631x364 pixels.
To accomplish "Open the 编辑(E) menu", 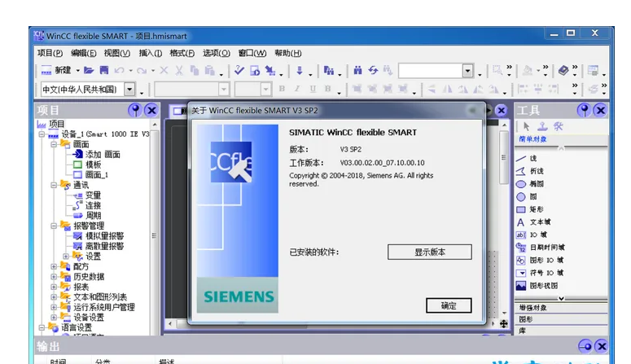I will (83, 53).
